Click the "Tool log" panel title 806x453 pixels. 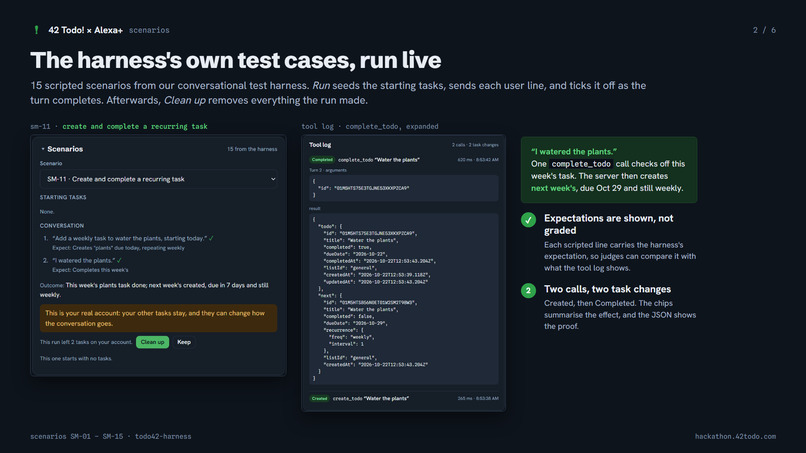pyautogui.click(x=320, y=145)
